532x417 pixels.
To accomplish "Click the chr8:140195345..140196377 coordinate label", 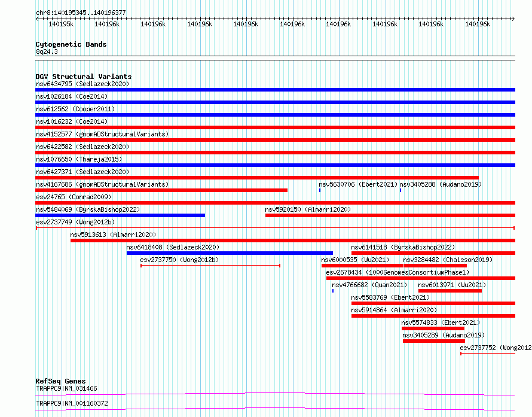I will coord(81,13).
